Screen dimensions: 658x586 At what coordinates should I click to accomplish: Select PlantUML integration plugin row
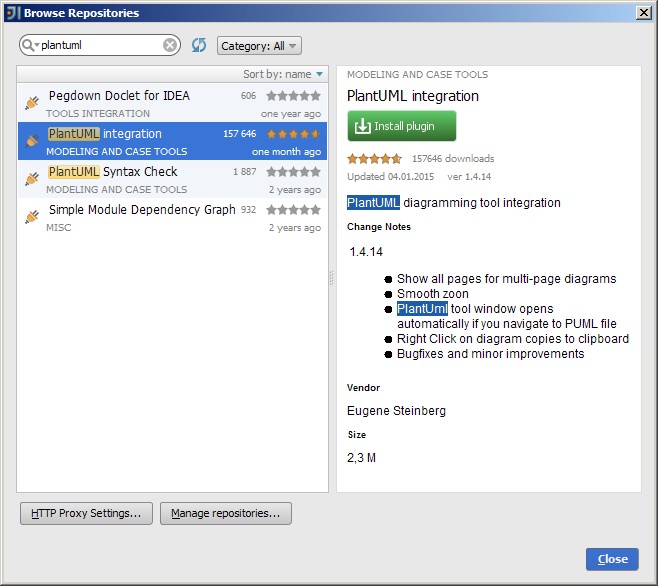click(172, 141)
